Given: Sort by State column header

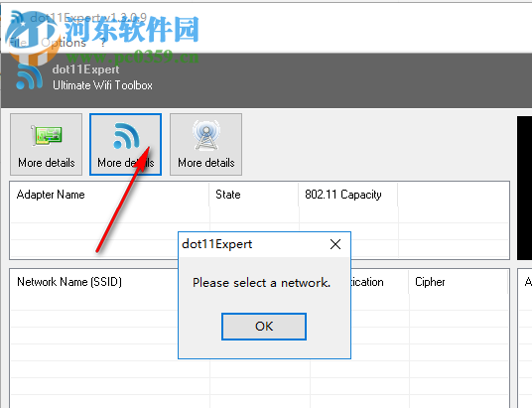Looking at the screenshot, I should click(254, 195).
